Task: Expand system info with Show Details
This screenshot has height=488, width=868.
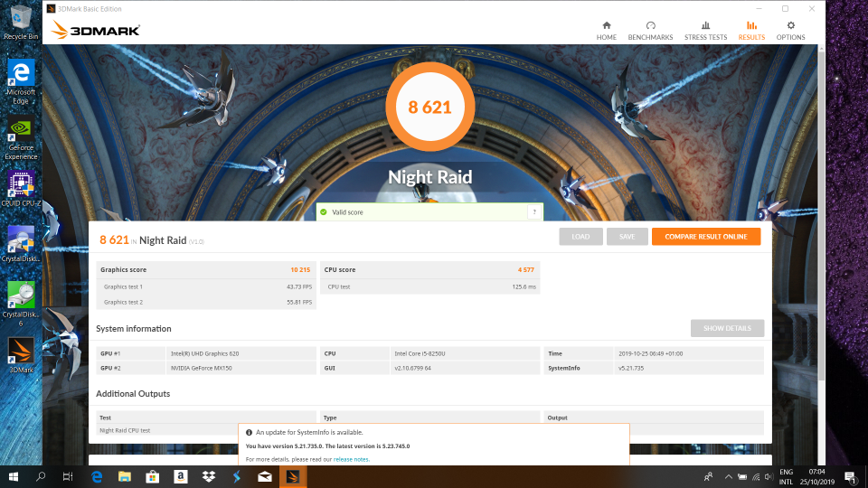Action: pyautogui.click(x=727, y=328)
